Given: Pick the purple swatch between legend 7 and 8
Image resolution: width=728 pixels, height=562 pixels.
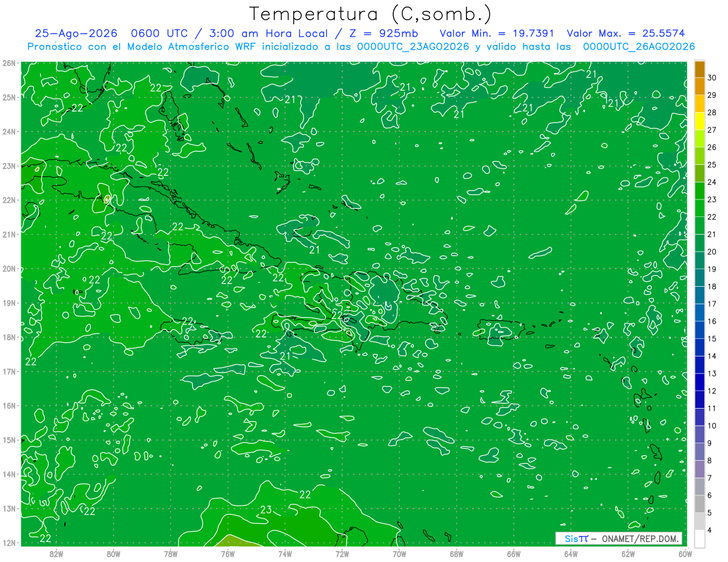Looking at the screenshot, I should pyautogui.click(x=699, y=469).
